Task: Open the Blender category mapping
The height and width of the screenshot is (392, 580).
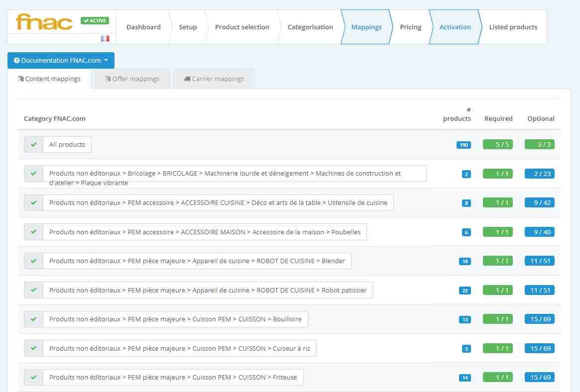Action: click(197, 261)
